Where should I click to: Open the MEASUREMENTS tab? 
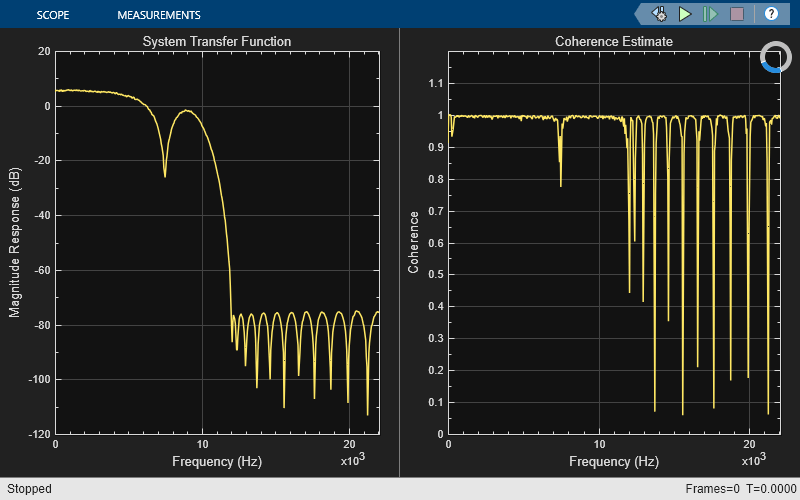click(158, 15)
